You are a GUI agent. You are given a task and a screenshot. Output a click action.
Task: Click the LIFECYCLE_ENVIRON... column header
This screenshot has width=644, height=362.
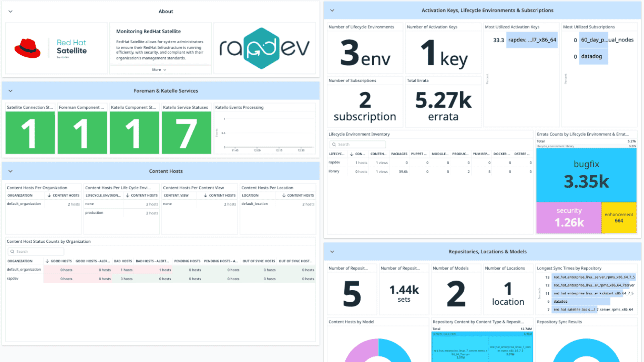pyautogui.click(x=103, y=195)
